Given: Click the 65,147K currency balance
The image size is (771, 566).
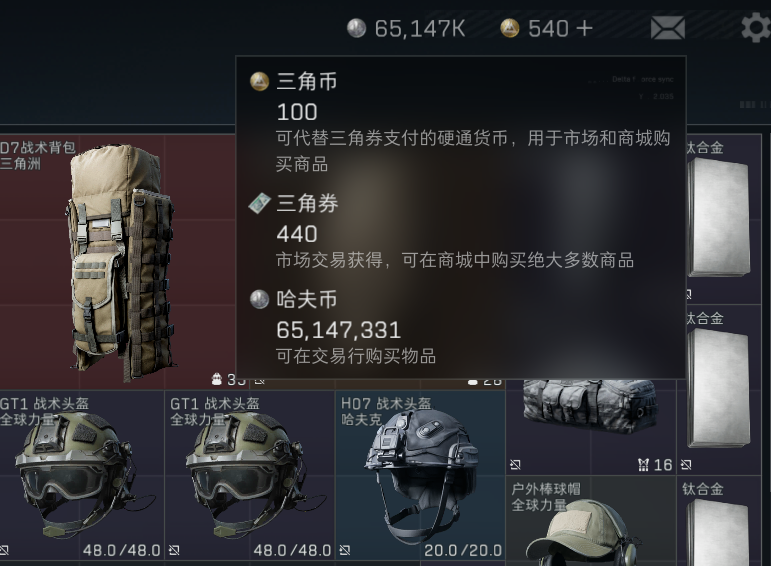Looking at the screenshot, I should point(419,29).
